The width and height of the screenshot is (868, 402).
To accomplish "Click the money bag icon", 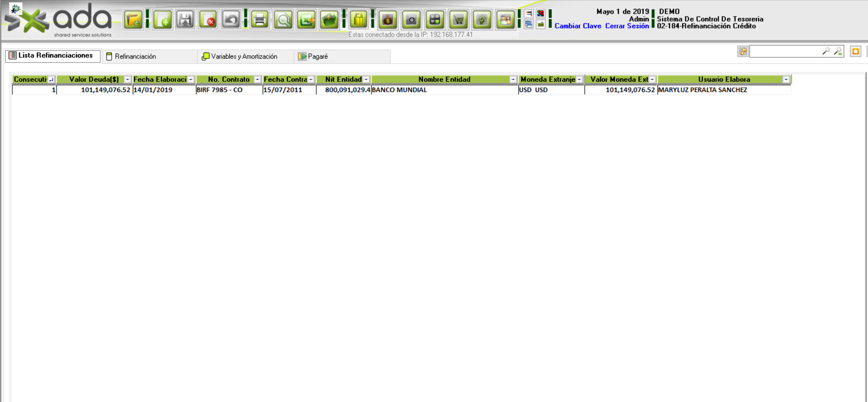I will [388, 20].
